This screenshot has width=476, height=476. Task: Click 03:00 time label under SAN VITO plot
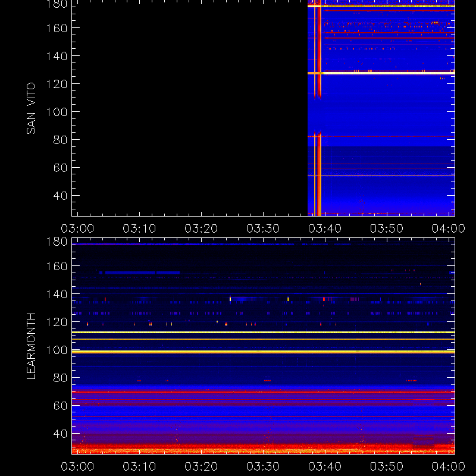click(77, 228)
